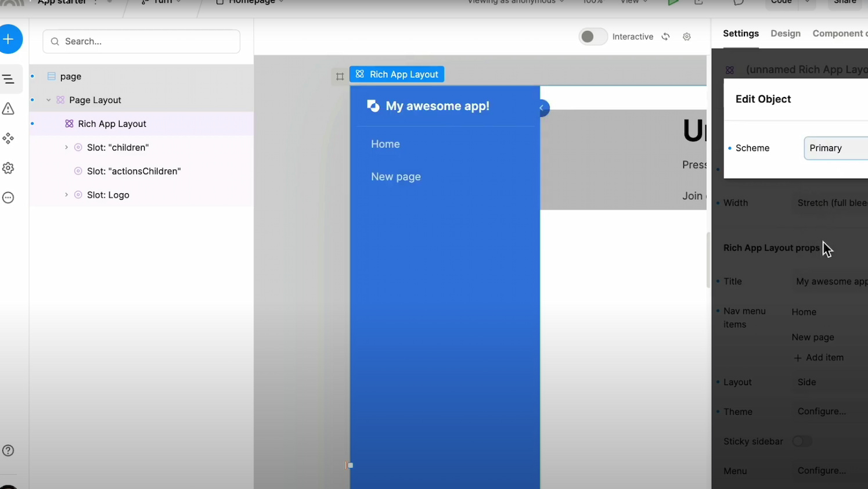
Task: Enable Interactive mode
Action: click(x=592, y=36)
